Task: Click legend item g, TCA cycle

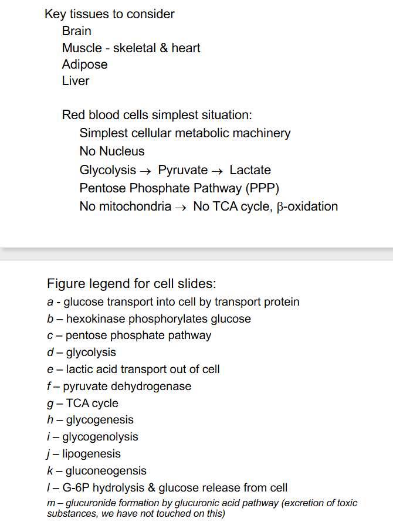Action: tap(83, 404)
